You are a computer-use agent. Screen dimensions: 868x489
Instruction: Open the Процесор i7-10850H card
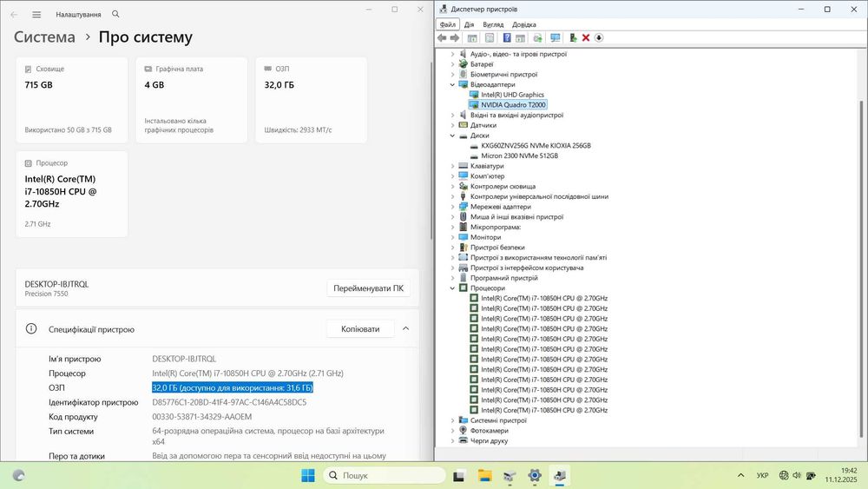(72, 195)
